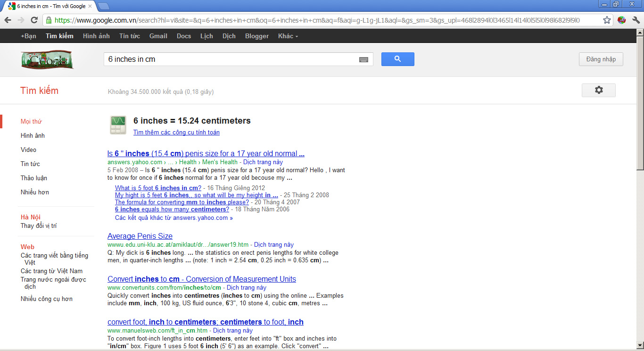This screenshot has width=644, height=351.
Task: Expand Nhiều hơn in the left sidebar
Action: tap(35, 192)
